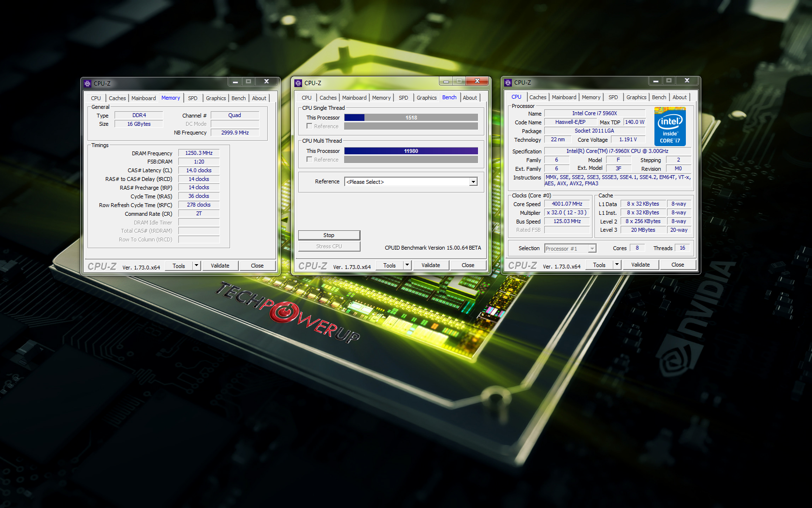Click Channel # value Quad
Screen dimensions: 812x508
235,115
